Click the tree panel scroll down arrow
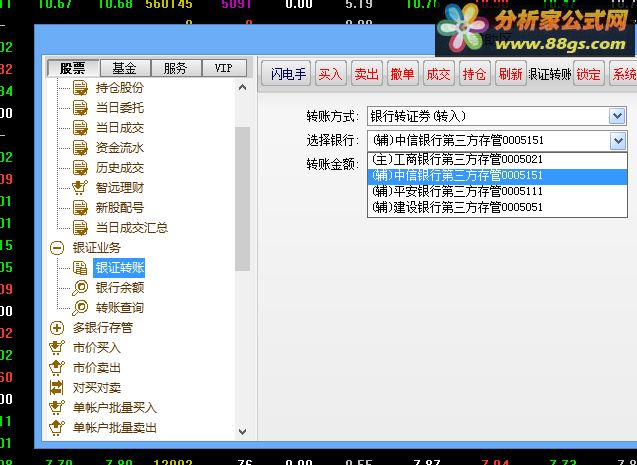 pos(243,431)
